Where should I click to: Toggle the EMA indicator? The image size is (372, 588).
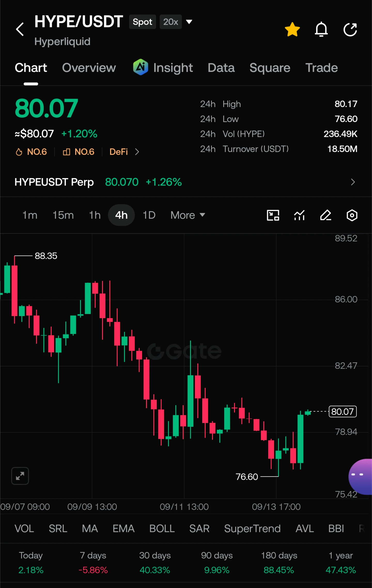pos(124,529)
